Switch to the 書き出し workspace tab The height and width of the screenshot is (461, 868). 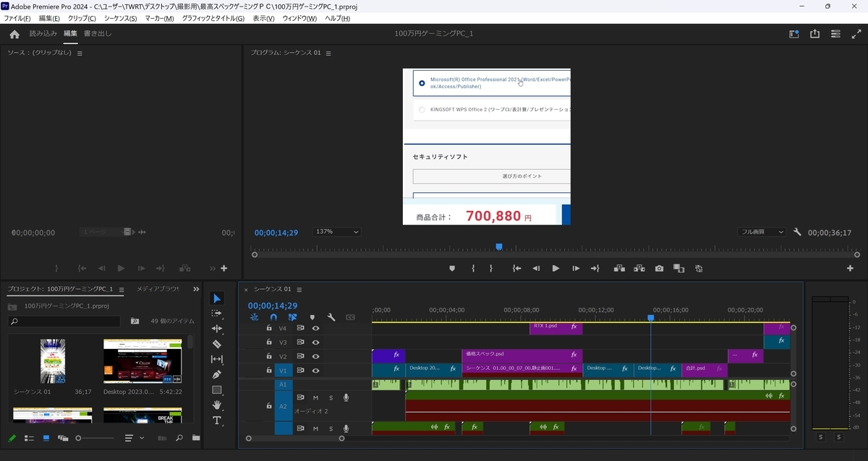(98, 33)
